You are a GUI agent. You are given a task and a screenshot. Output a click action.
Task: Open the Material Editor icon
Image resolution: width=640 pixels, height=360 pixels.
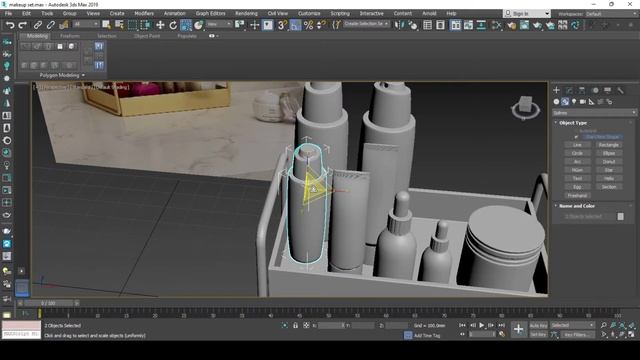coord(496,25)
